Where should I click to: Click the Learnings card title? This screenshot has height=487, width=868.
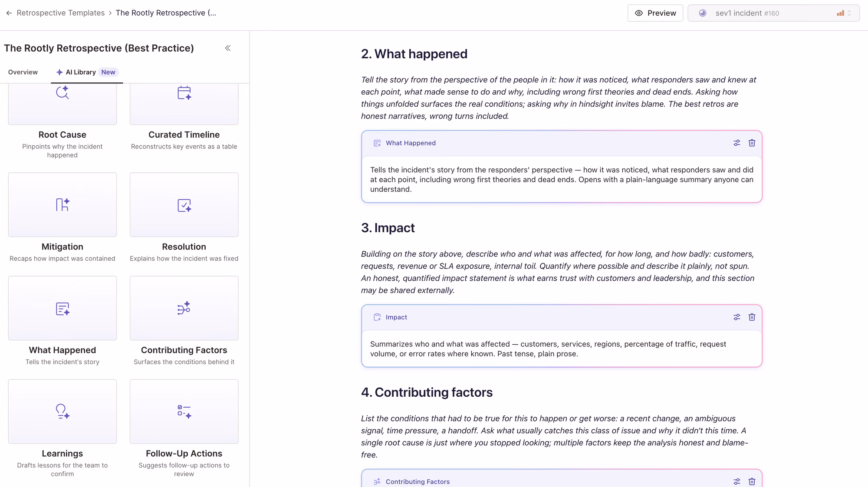click(62, 453)
